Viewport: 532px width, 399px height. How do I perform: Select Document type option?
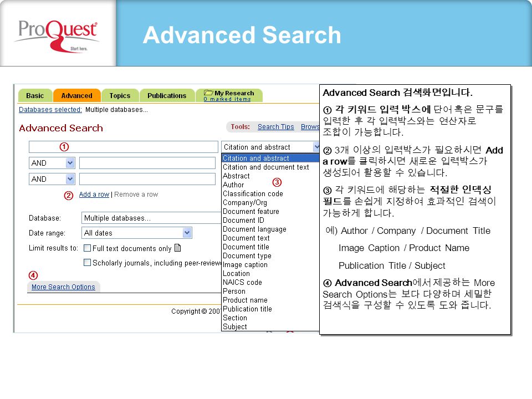270,256
